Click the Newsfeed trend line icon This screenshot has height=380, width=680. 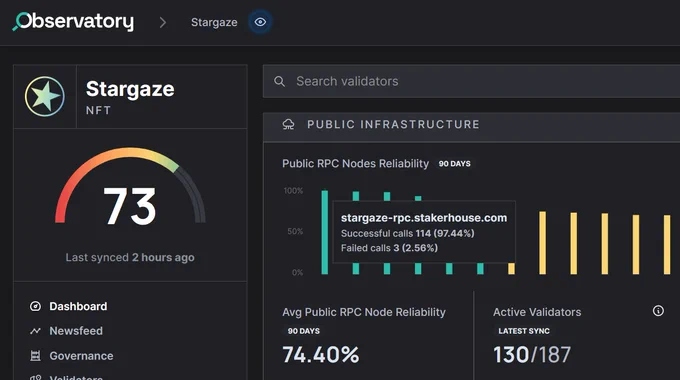point(36,331)
